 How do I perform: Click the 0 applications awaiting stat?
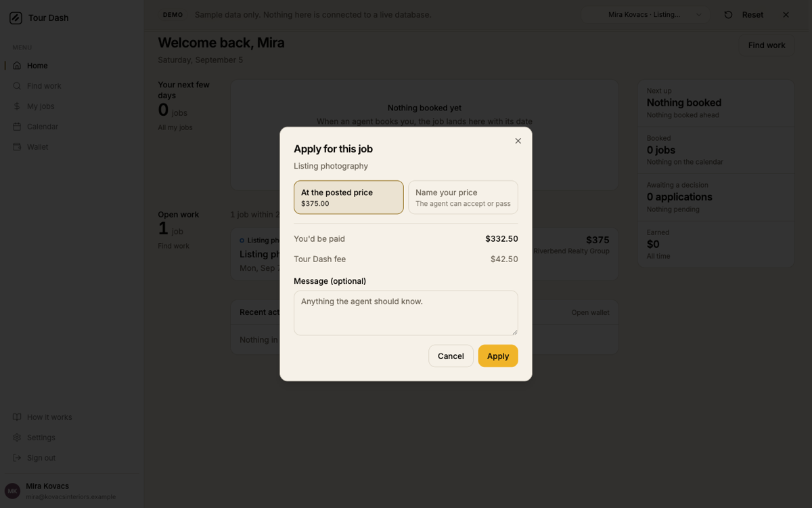click(716, 197)
